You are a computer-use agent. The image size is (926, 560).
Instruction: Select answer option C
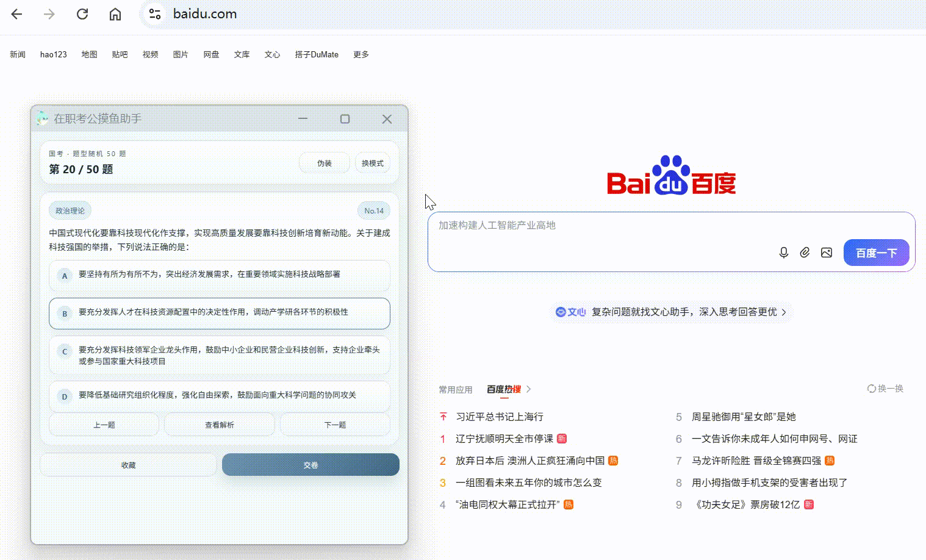pyautogui.click(x=220, y=356)
